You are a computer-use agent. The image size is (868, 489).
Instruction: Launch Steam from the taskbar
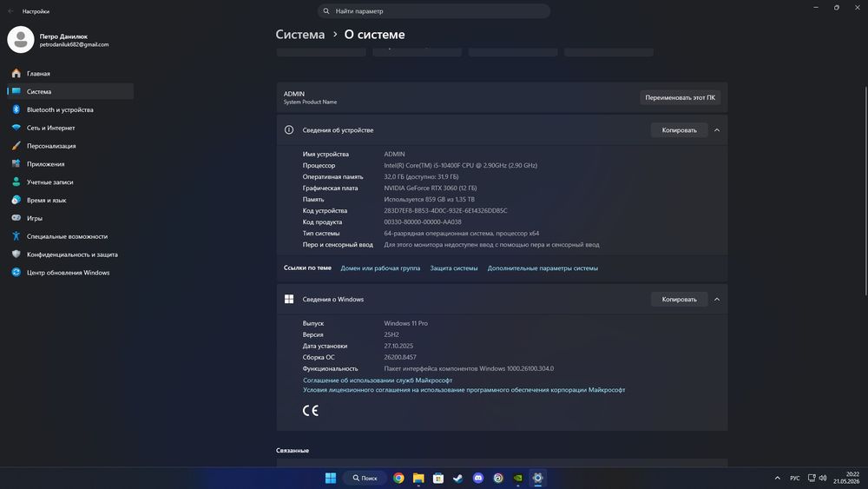coord(458,478)
